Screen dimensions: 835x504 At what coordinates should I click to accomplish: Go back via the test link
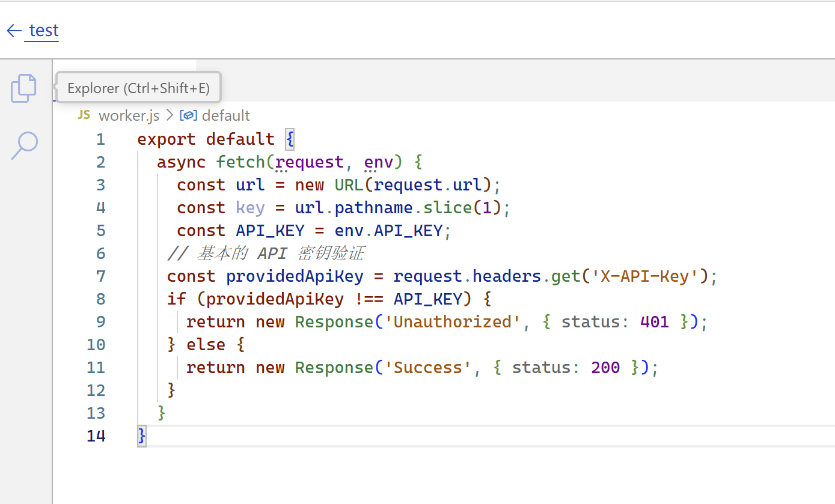(x=44, y=31)
